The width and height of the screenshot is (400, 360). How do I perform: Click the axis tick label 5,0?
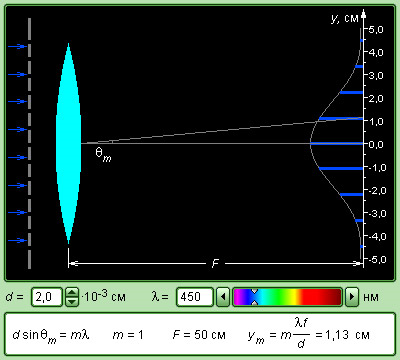(x=376, y=30)
